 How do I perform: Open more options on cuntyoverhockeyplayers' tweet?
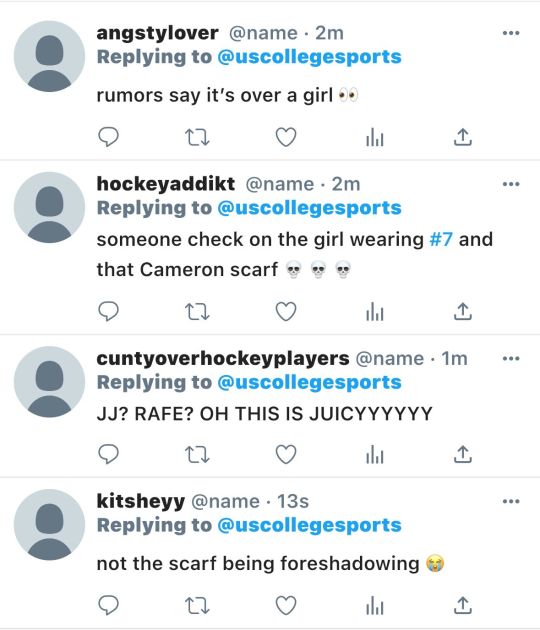[511, 358]
